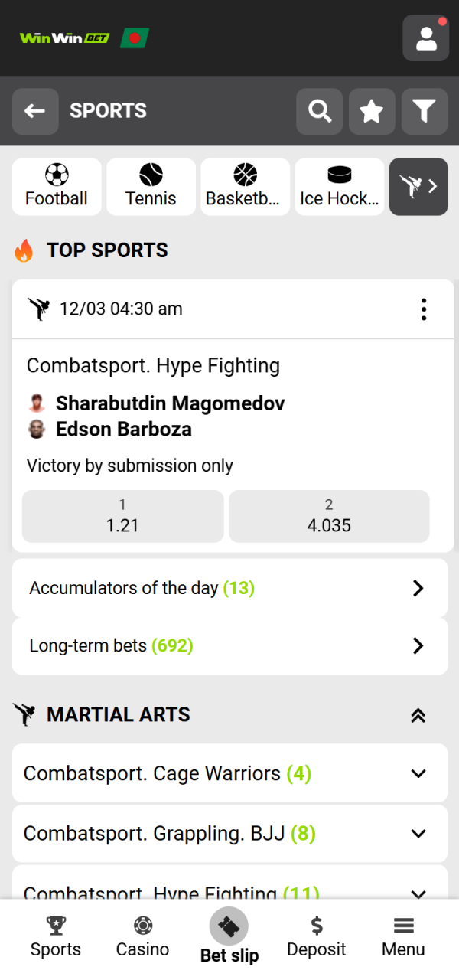Open Accumulators of the day
459x980 pixels.
click(x=229, y=588)
